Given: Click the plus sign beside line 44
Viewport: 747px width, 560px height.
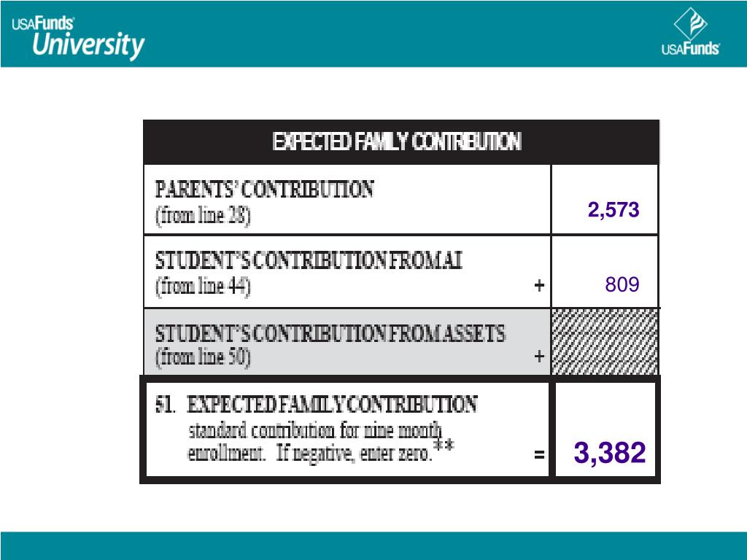Looking at the screenshot, I should [x=539, y=286].
